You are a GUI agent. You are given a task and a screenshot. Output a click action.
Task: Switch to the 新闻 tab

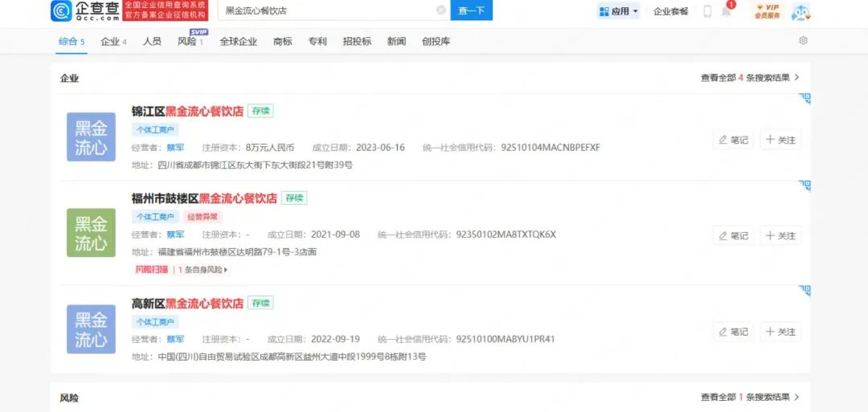(x=396, y=42)
